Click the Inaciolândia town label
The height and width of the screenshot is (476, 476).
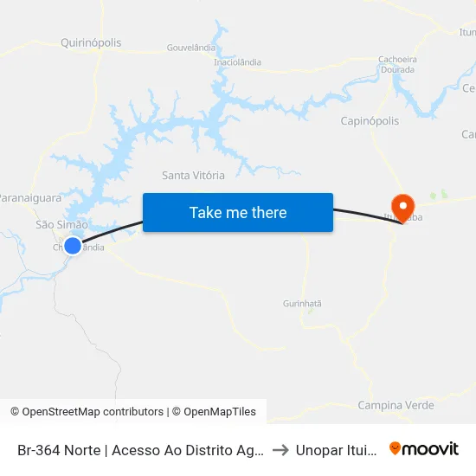point(237,62)
